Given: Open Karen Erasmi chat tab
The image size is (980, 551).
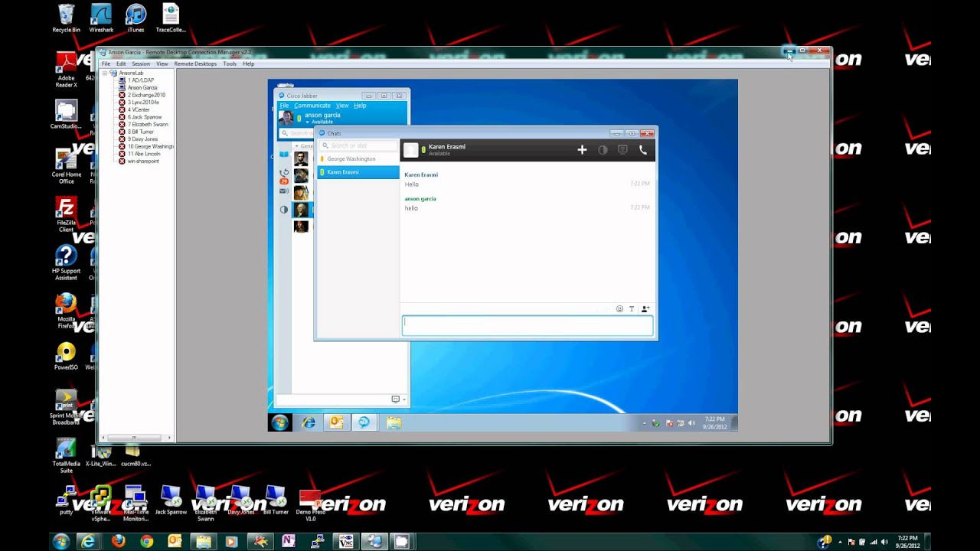Looking at the screenshot, I should [x=358, y=172].
